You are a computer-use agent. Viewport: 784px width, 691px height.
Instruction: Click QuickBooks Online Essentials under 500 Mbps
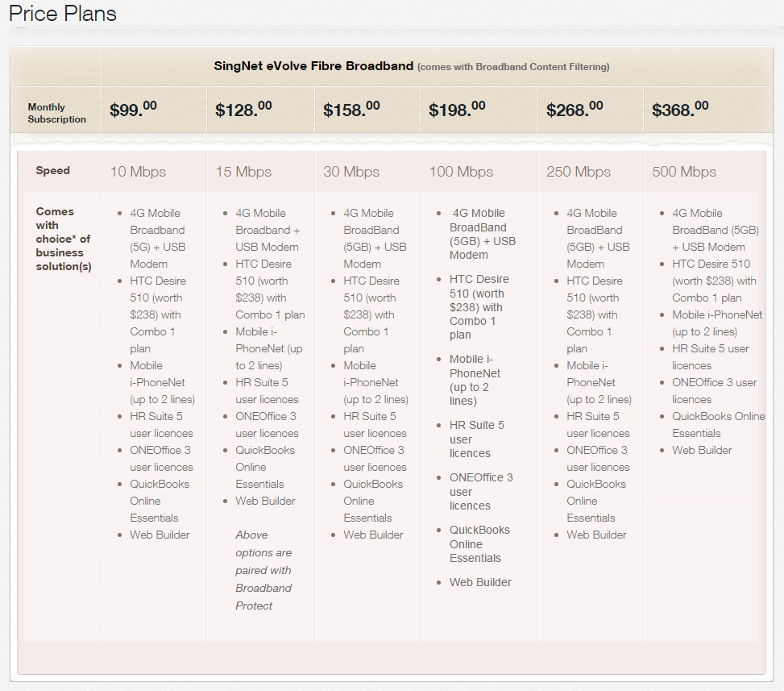click(718, 424)
